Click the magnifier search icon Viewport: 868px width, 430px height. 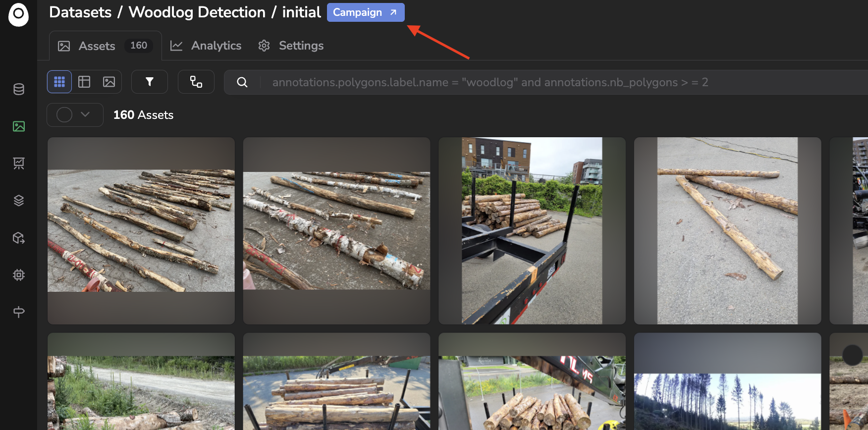tap(242, 82)
